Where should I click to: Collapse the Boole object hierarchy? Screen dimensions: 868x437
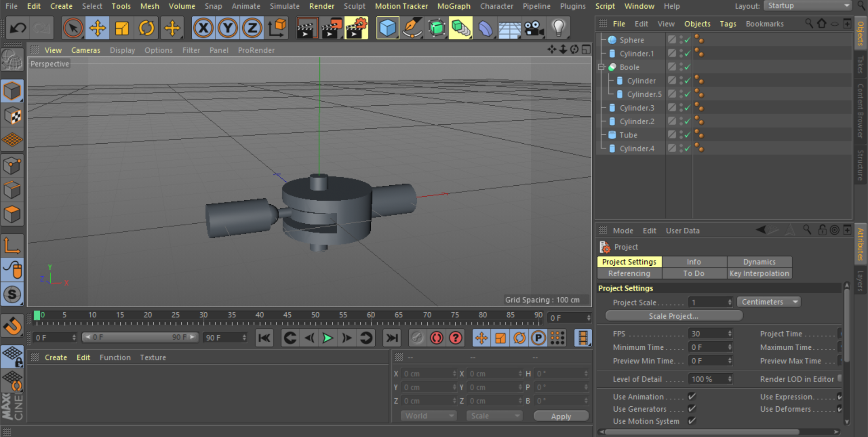pos(601,67)
